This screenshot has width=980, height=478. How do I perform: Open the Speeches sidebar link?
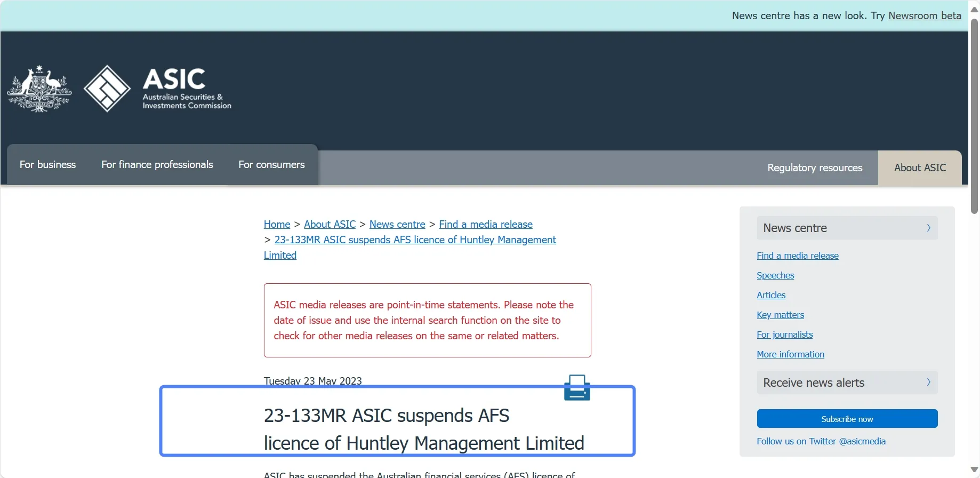[x=775, y=275]
